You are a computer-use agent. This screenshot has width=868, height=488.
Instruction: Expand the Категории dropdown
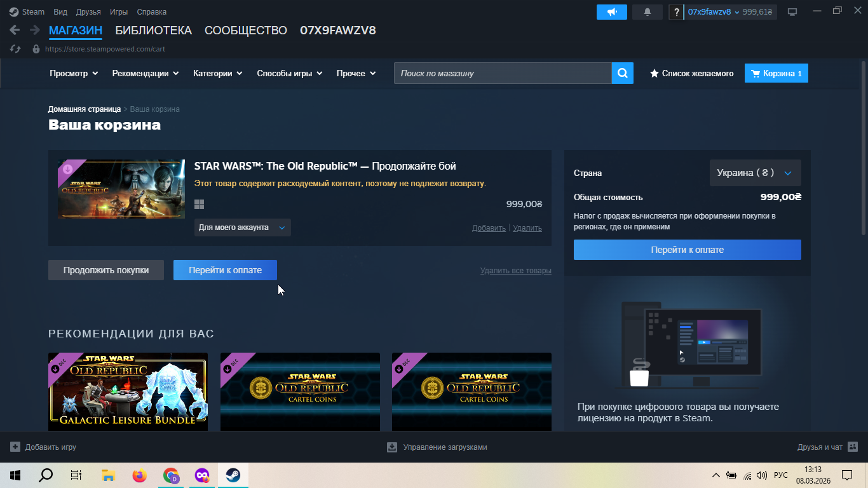coord(218,74)
